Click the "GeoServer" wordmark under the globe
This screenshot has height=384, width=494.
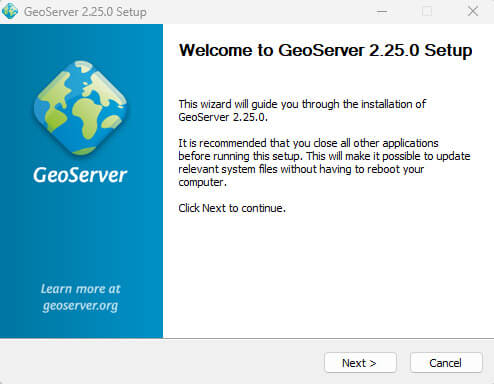(80, 175)
